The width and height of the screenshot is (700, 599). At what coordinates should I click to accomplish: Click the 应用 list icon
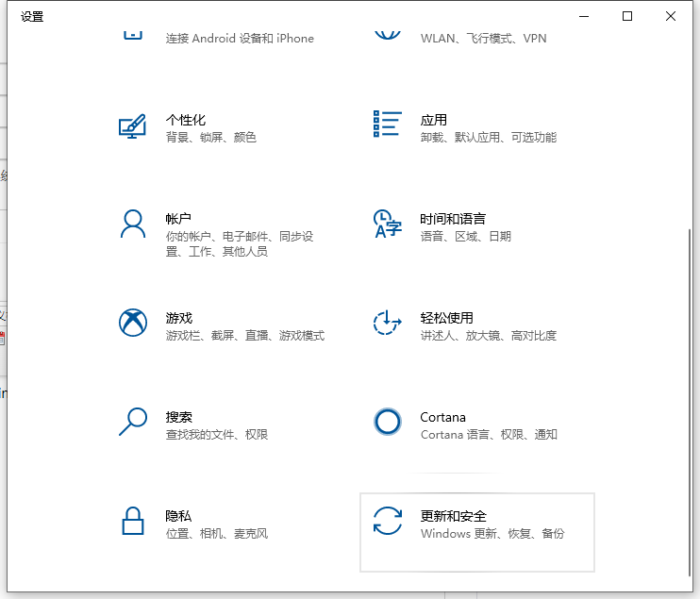388,125
